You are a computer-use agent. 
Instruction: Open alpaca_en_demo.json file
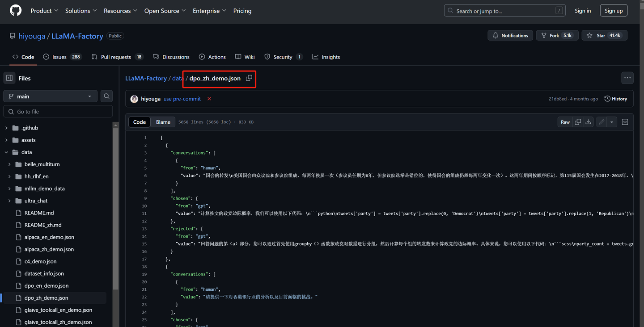pos(49,237)
